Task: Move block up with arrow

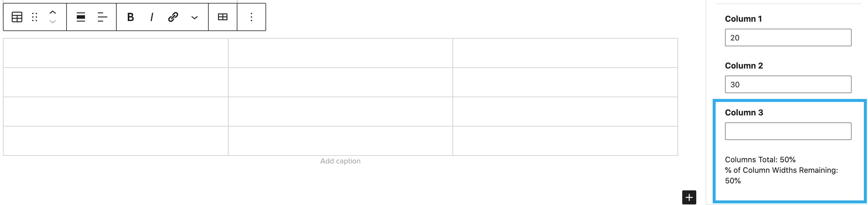Action: click(x=52, y=12)
